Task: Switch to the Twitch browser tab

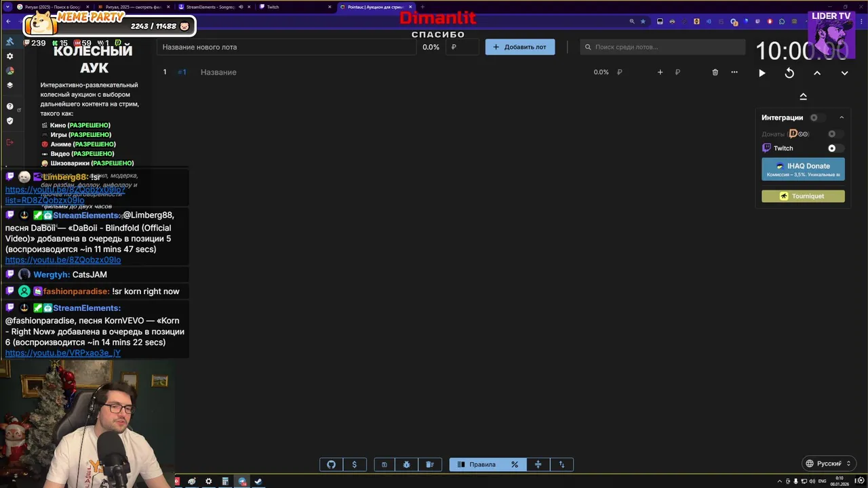Action: (x=294, y=7)
